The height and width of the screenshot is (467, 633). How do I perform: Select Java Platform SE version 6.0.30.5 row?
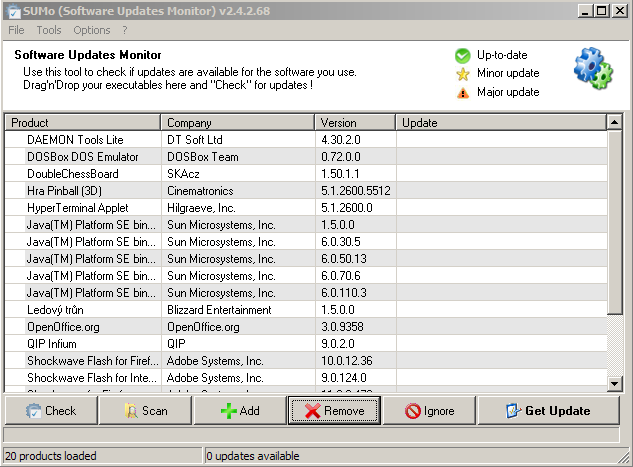point(306,241)
